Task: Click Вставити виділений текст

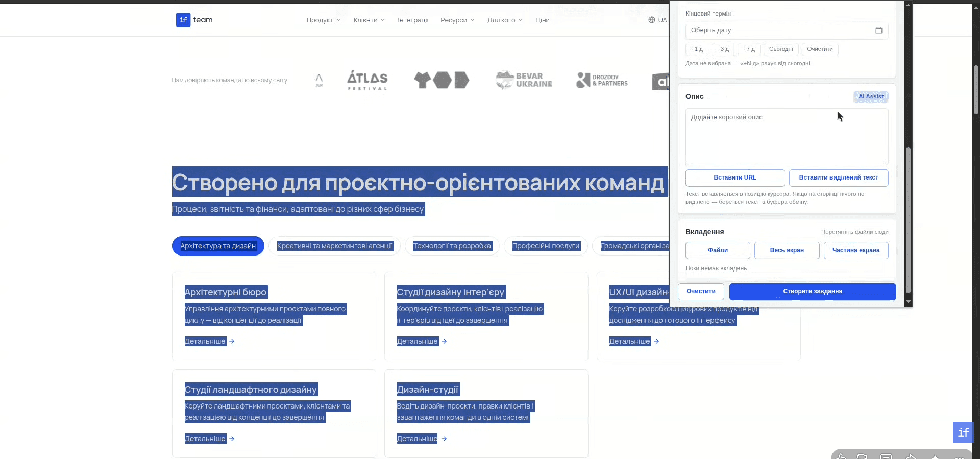Action: coord(839,177)
